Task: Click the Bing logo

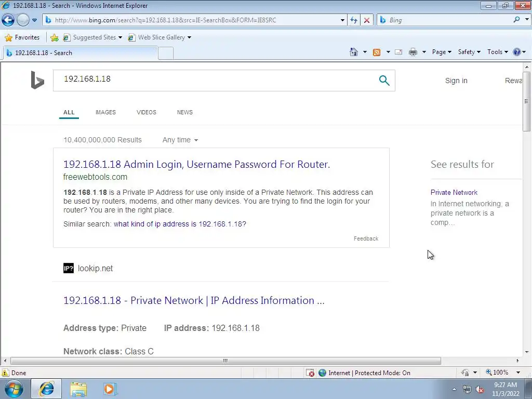Action: point(37,80)
